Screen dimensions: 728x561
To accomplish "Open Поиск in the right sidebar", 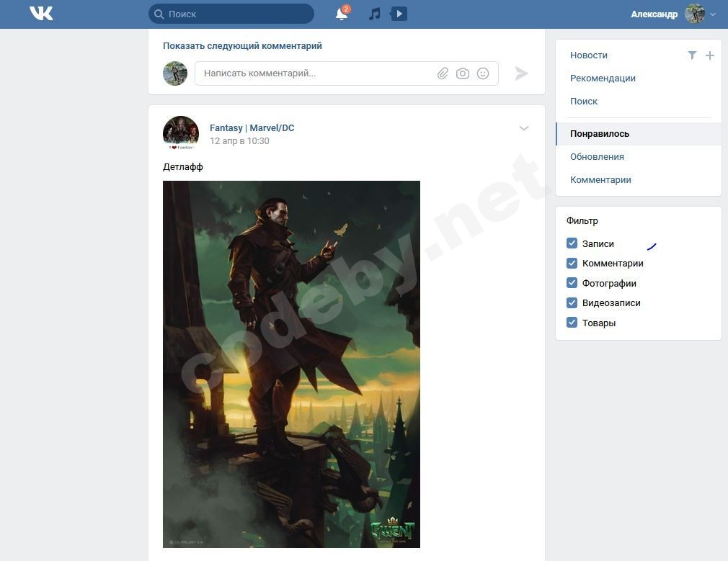I will tap(584, 101).
